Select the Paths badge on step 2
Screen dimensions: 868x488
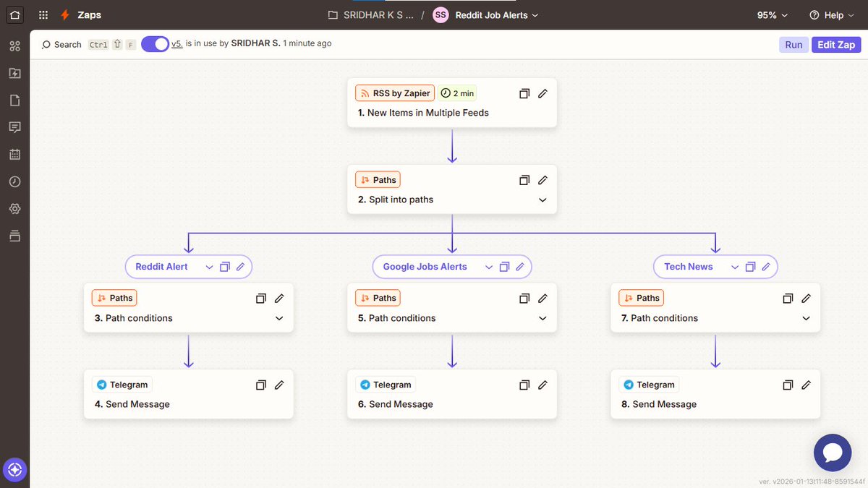click(378, 180)
